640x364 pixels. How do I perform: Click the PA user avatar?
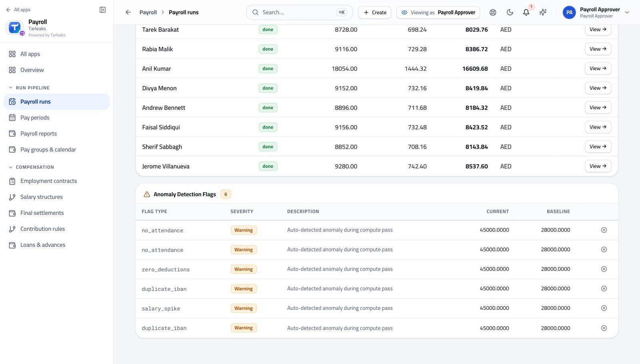[569, 12]
